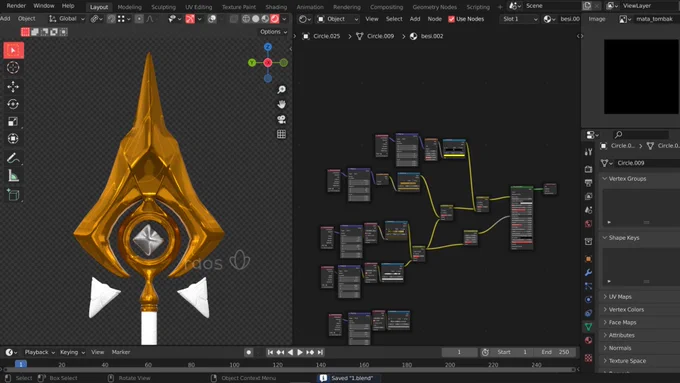Viewport: 680px width, 383px height.
Task: Toggle the Use Nodes checkbox
Action: [x=451, y=19]
